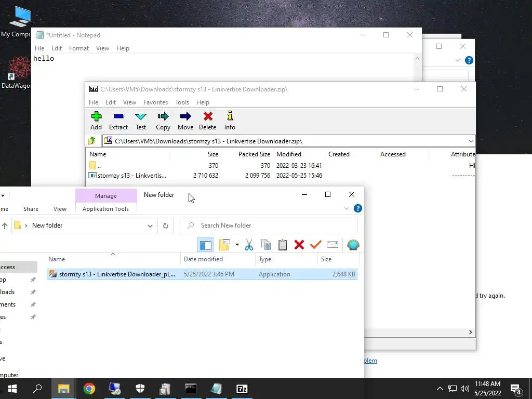Screen dimensions: 532x399
Task: Open the DataWagon desktop shortcut
Action: pyautogui.click(x=16, y=73)
